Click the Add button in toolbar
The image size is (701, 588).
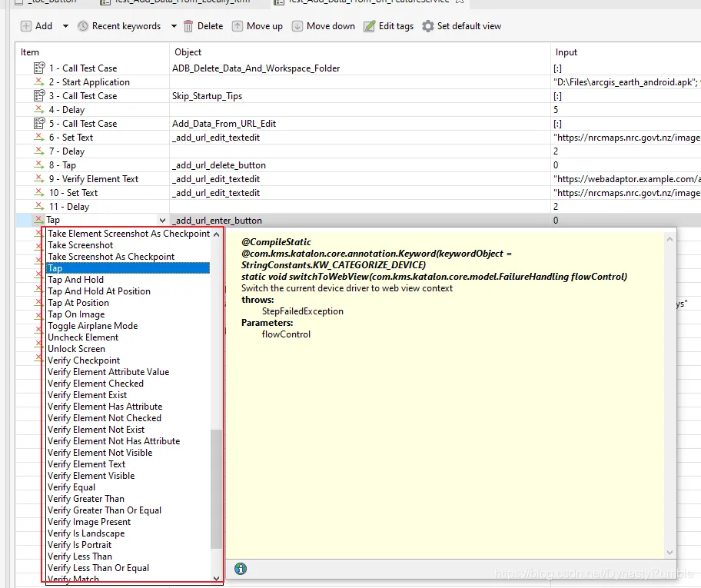pos(37,26)
